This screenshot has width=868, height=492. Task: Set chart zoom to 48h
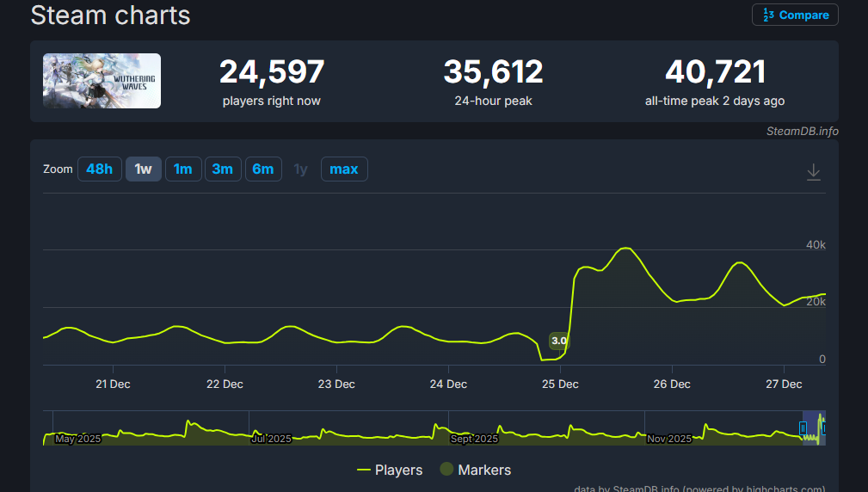pos(100,169)
